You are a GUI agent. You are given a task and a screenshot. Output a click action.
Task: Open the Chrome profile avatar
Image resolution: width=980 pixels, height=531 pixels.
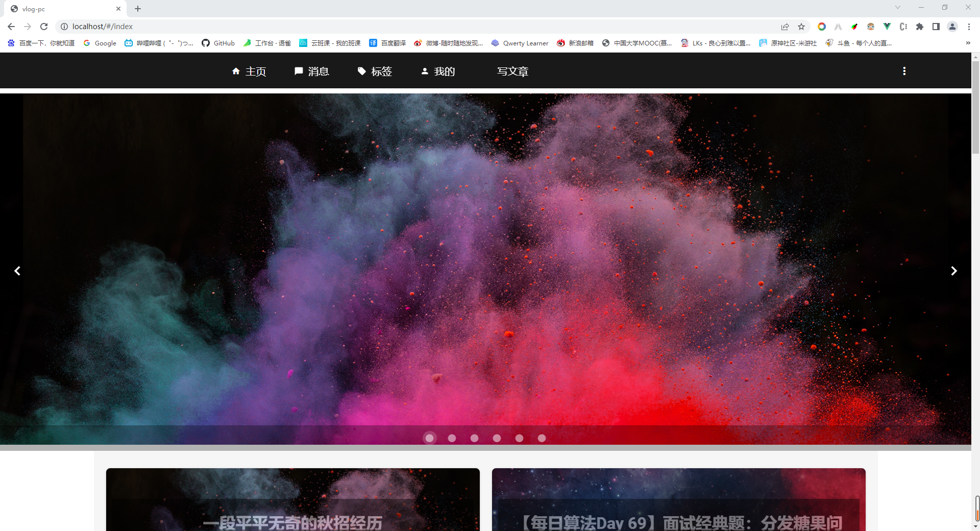pyautogui.click(x=952, y=27)
